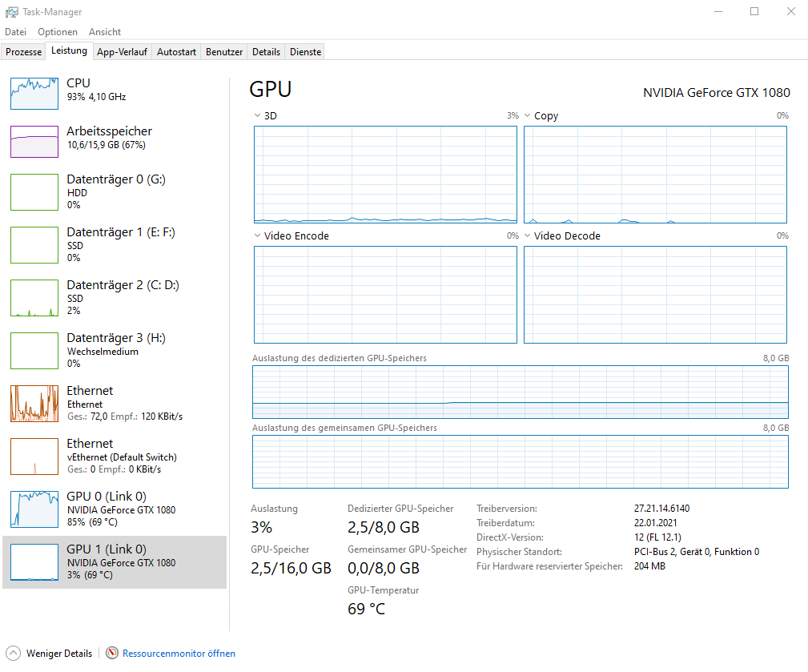Select the Datenträger 1 (E: F:) thumbnail
The height and width of the screenshot is (672, 808).
pyautogui.click(x=34, y=245)
